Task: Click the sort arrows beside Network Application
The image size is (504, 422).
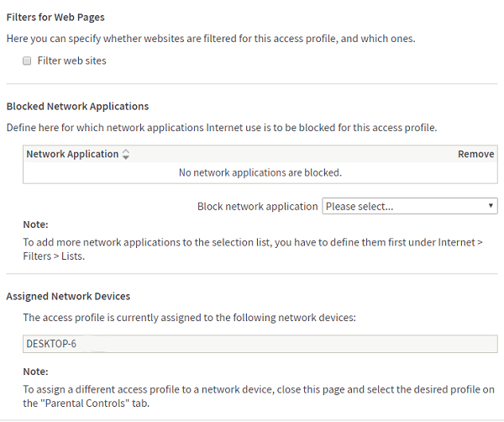Action: pos(126,155)
